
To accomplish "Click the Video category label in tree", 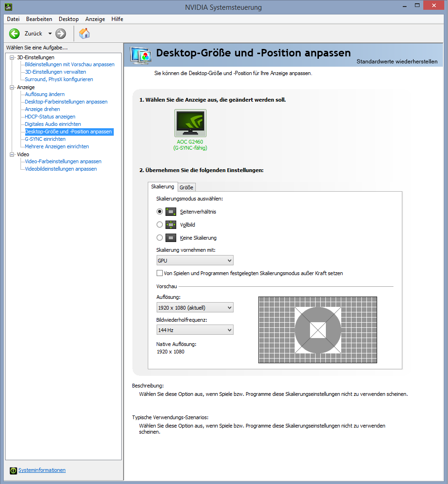I will pos(23,154).
